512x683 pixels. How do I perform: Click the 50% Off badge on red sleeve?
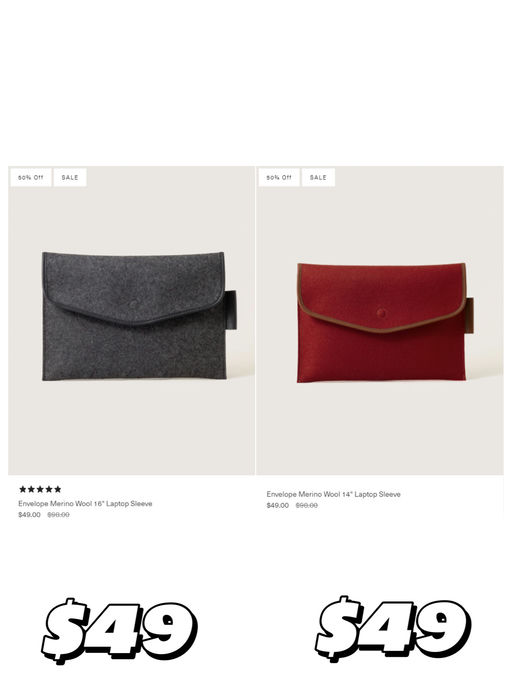coord(279,177)
